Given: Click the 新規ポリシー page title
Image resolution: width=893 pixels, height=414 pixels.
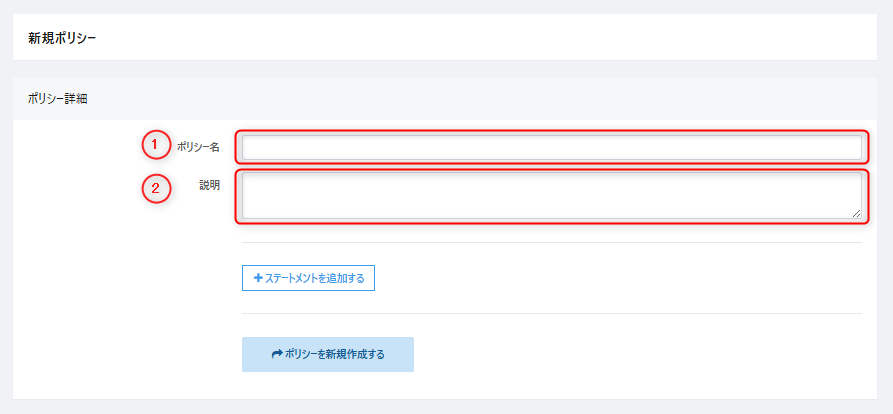Looking at the screenshot, I should [x=62, y=38].
